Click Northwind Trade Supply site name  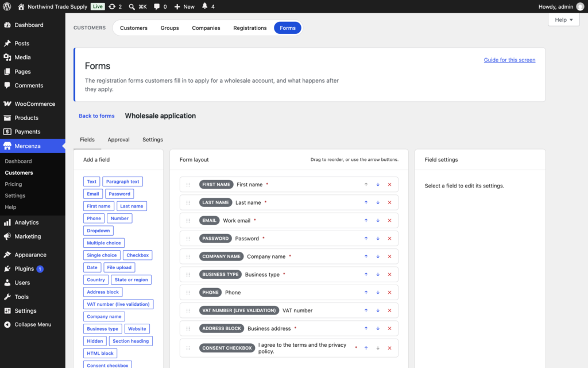pyautogui.click(x=57, y=6)
